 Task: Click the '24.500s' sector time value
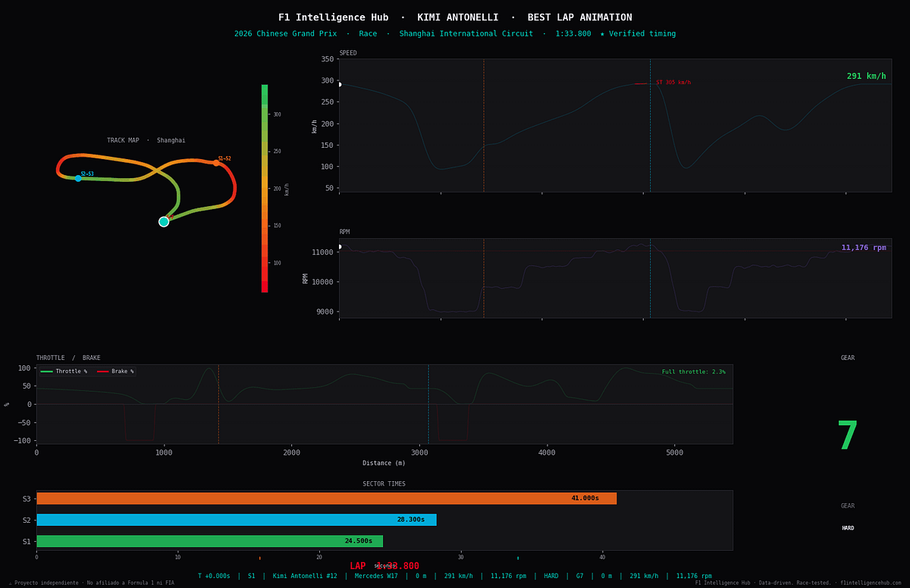[359, 541]
